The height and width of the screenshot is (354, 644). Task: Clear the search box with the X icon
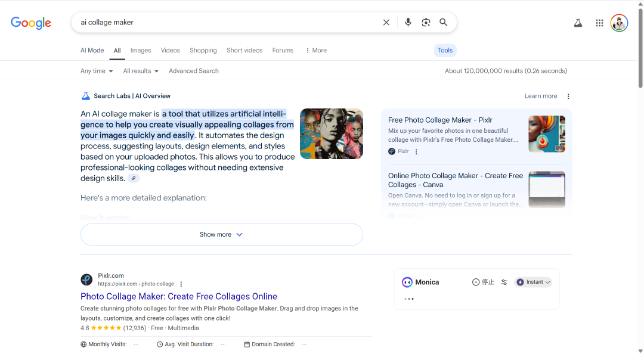(x=386, y=23)
